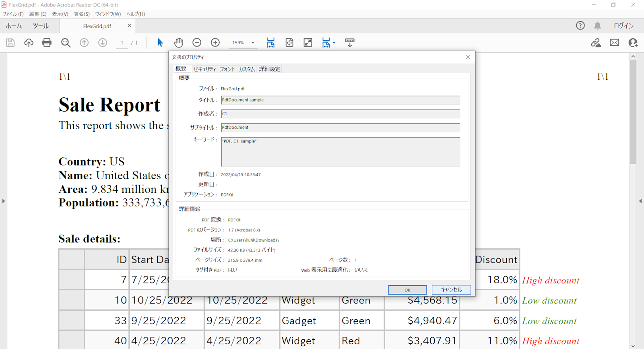Viewport: 644px width, 349px height.
Task: Open the page display options dropdown arrow
Action: pos(334,42)
